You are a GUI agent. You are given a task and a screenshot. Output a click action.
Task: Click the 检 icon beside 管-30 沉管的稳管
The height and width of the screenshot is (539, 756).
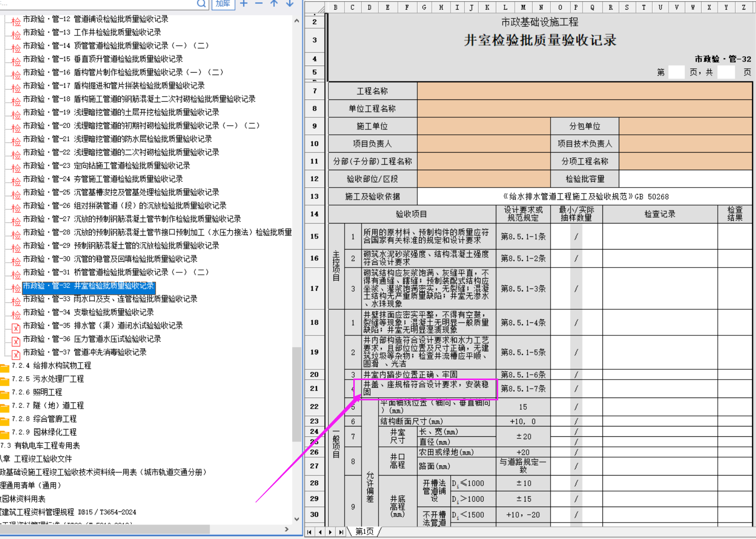(16, 261)
